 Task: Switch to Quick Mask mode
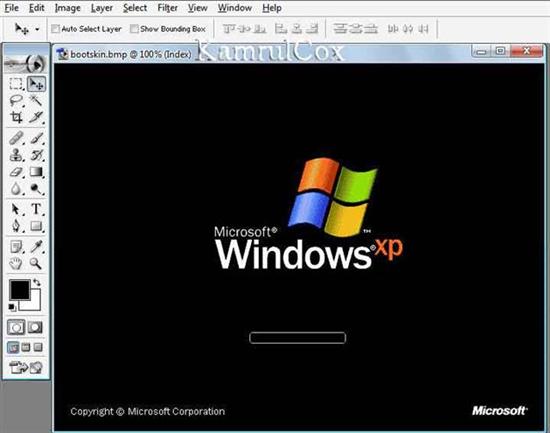[x=35, y=327]
